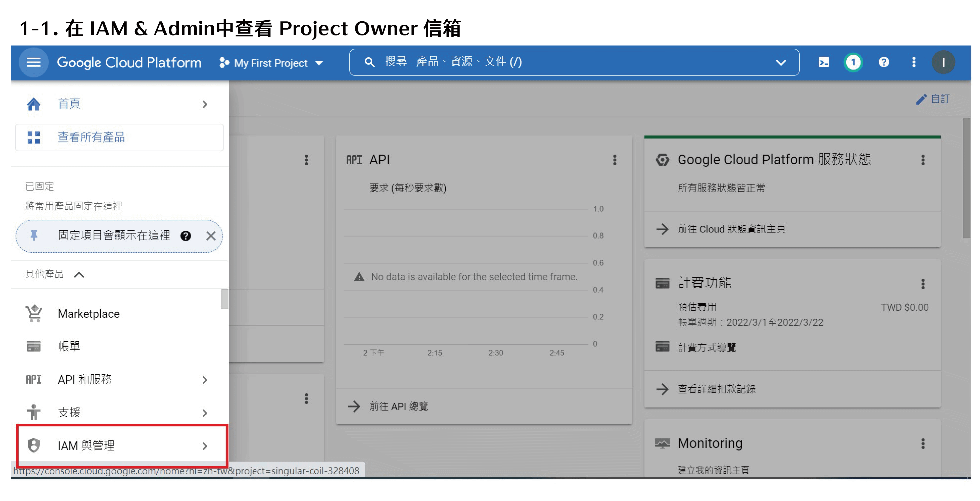Activate Cloud Shell terminal icon
The width and height of the screenshot is (980, 501).
(824, 62)
